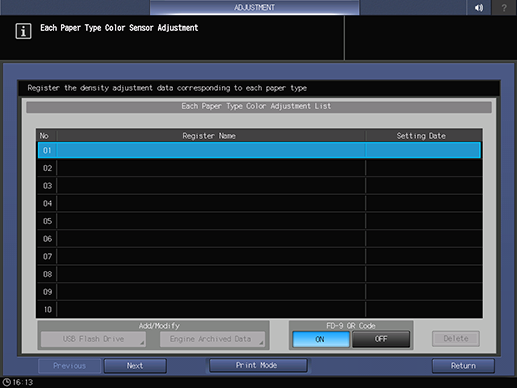Select row 02 in the adjustment list
The image size is (517, 388).
259,168
